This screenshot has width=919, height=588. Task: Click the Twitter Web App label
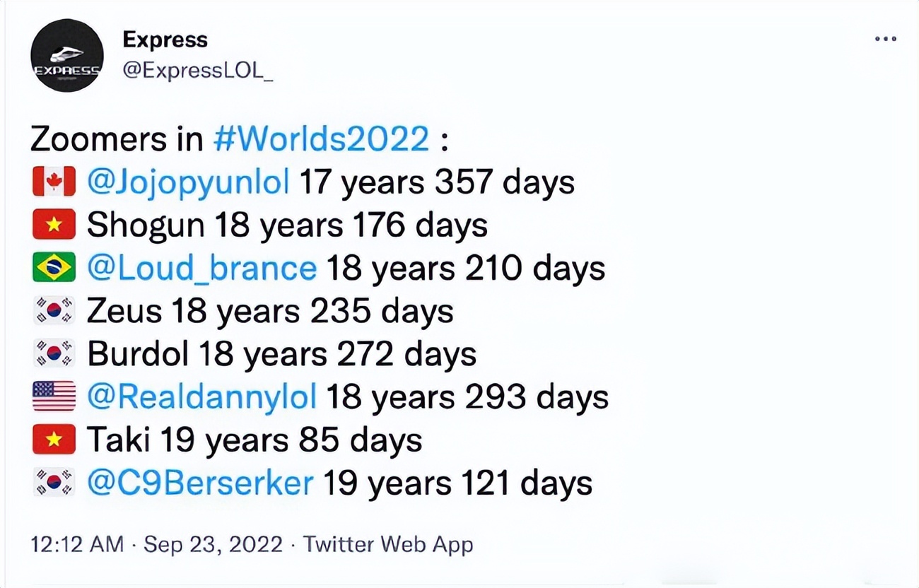coord(387,543)
